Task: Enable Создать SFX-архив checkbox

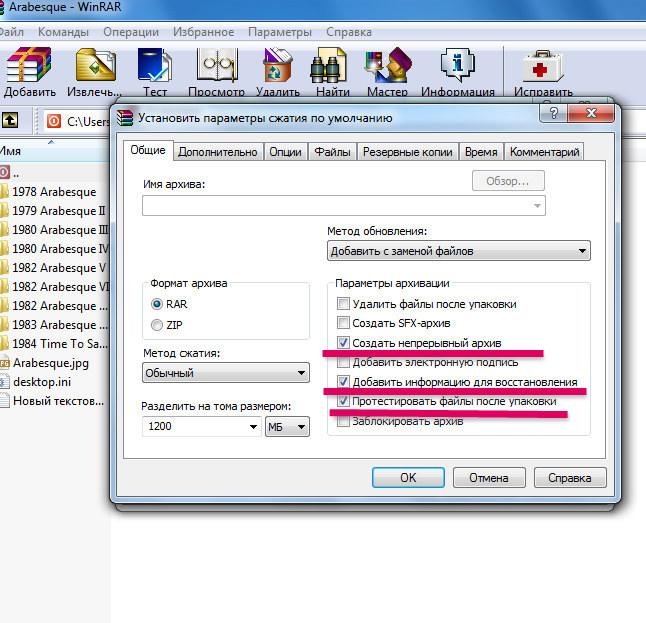Action: point(343,322)
